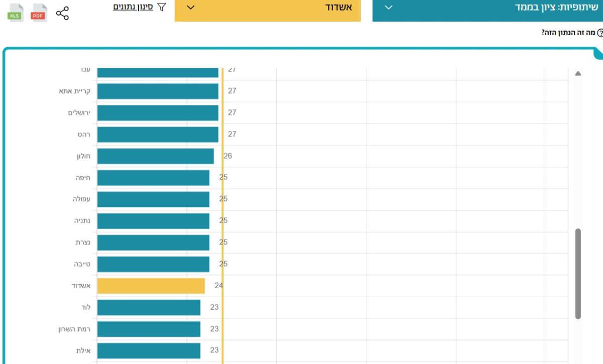Viewport: 603px width, 364px height.
Task: Click the נתניה bar in the chart
Action: point(153,221)
